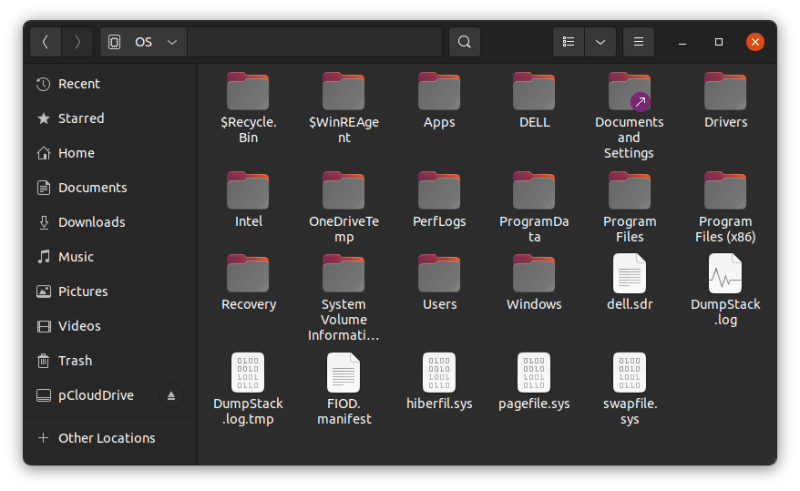Go to Home in the sidebar
800x491 pixels.
[110, 153]
